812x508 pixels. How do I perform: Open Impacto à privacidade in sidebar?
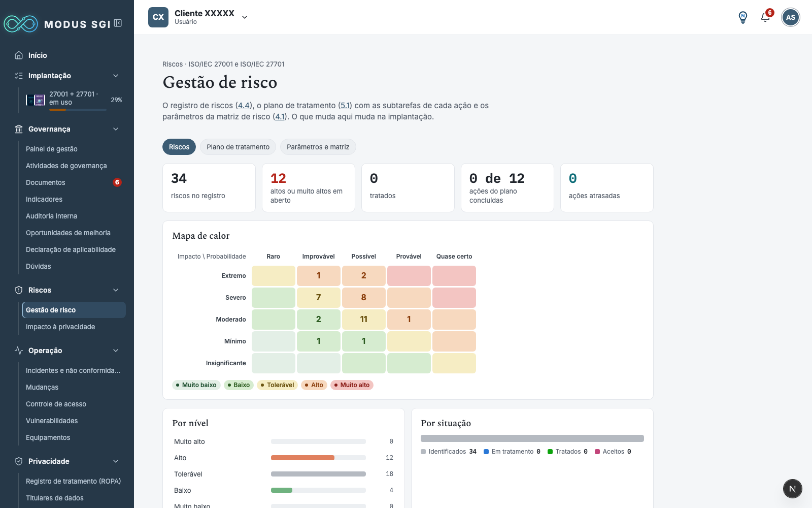[74, 327]
